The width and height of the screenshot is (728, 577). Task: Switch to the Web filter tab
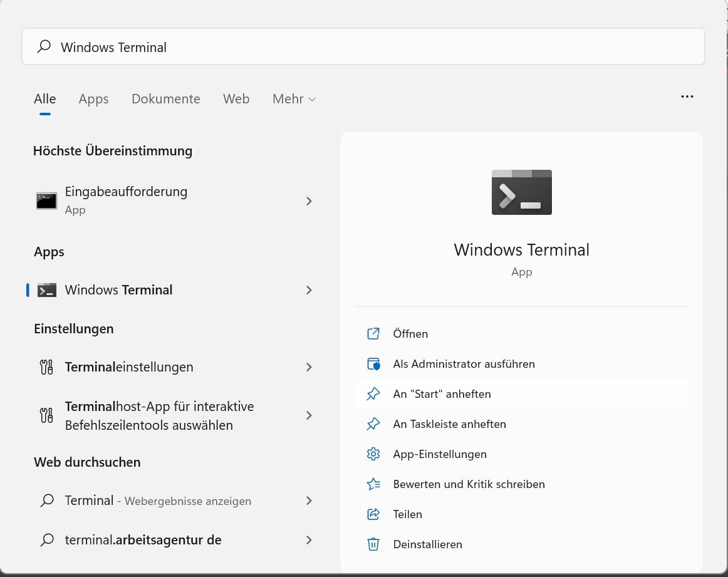click(236, 99)
